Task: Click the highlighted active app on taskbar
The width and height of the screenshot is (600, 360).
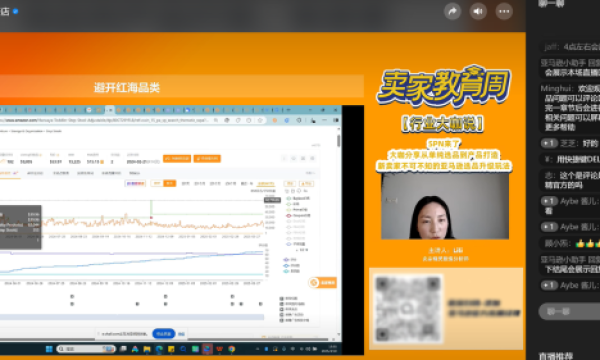Action: click(x=207, y=349)
